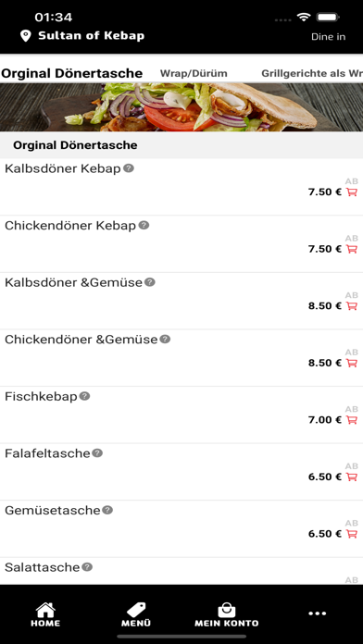Add Chickendöner Kebap to cart
This screenshot has width=363, height=644.
click(x=352, y=249)
